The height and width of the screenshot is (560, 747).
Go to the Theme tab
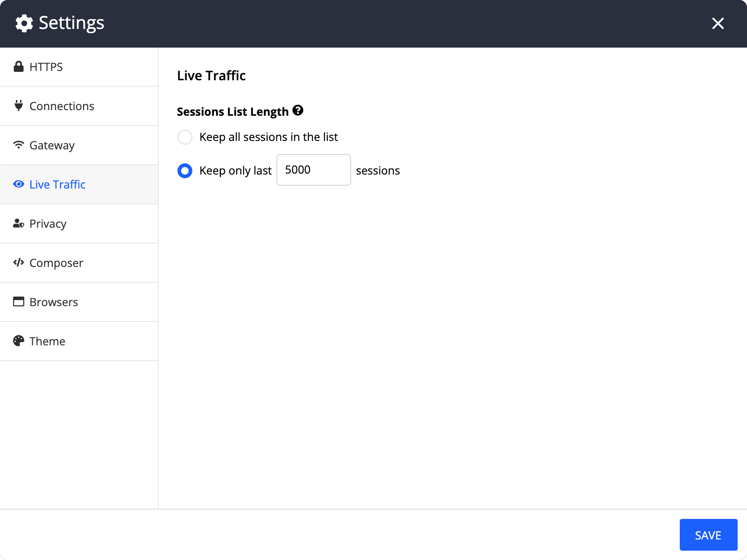[79, 341]
